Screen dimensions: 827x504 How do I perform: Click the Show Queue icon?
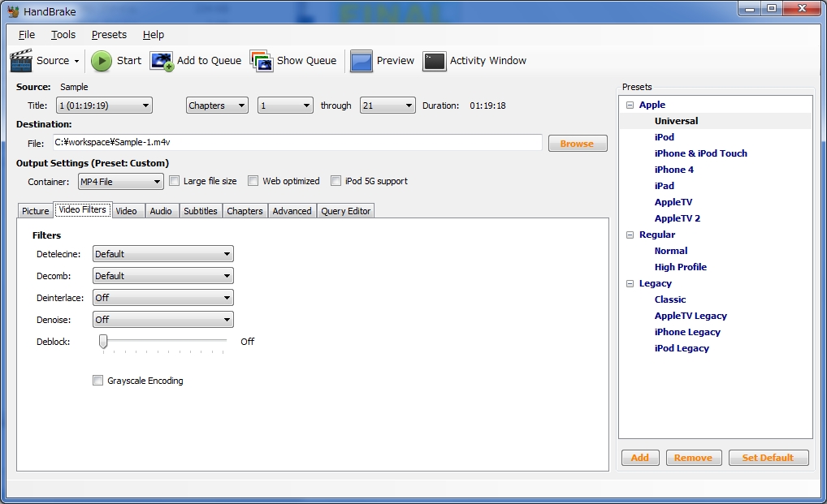[x=262, y=61]
